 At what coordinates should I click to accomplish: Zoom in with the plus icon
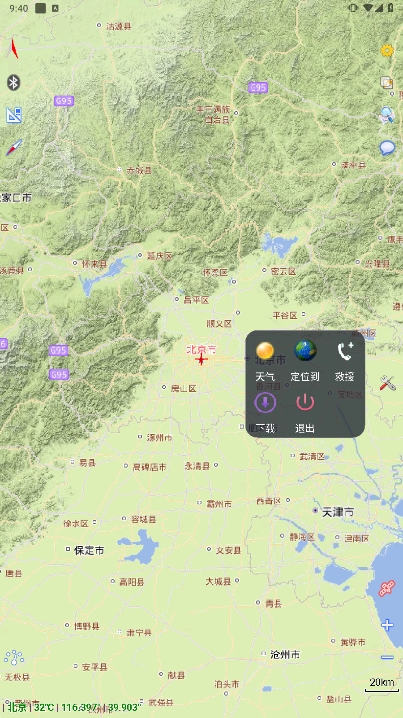pos(387,625)
